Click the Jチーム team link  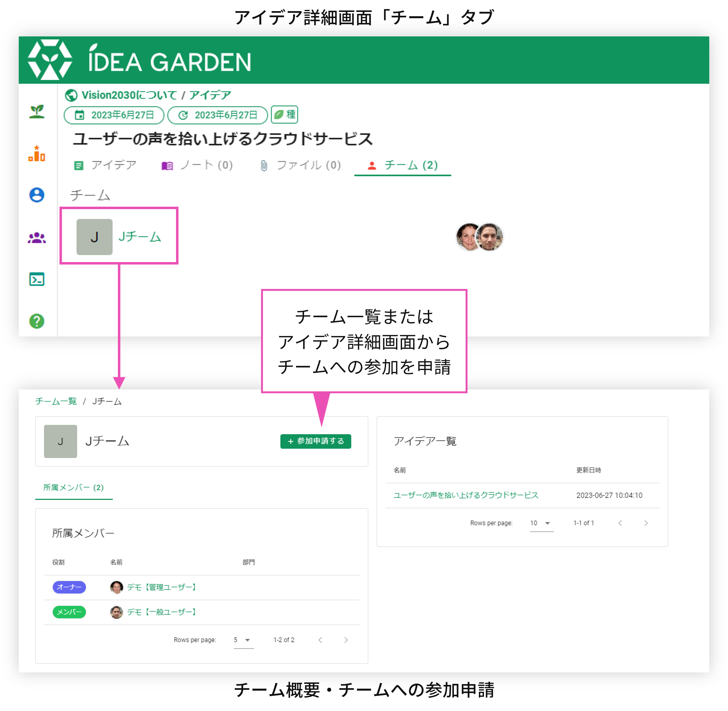pos(139,237)
